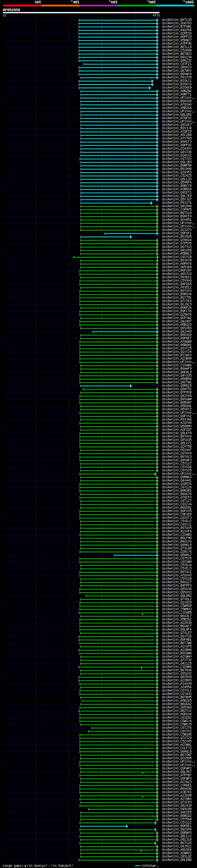Click the truncated alignment bar of UniRef100_B3SKK9
Screen dimensions: 197x868
[x=115, y=88]
